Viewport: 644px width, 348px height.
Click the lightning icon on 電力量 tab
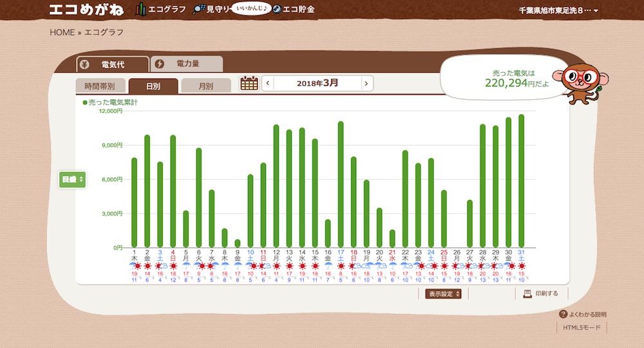(159, 64)
